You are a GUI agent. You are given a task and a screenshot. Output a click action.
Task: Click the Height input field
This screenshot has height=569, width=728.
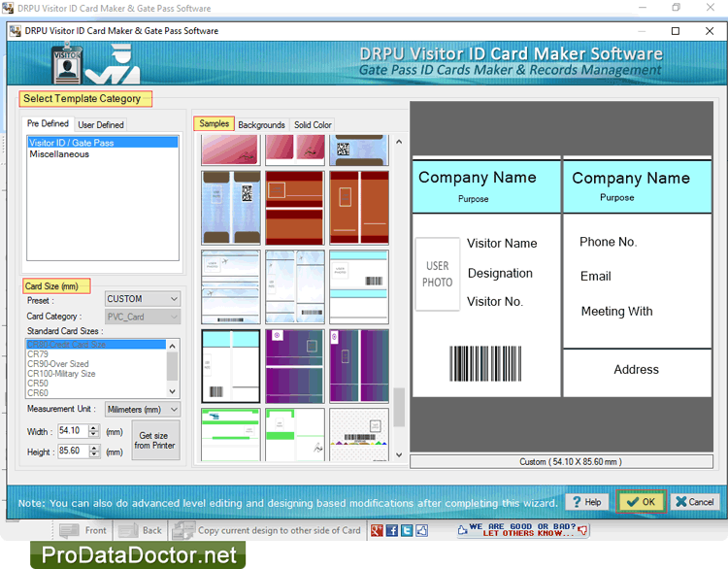tap(73, 451)
